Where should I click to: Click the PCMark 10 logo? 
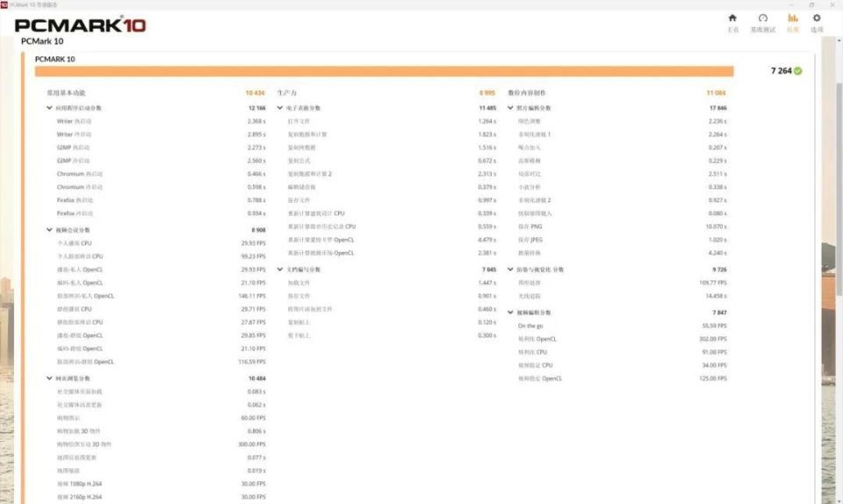pyautogui.click(x=80, y=25)
